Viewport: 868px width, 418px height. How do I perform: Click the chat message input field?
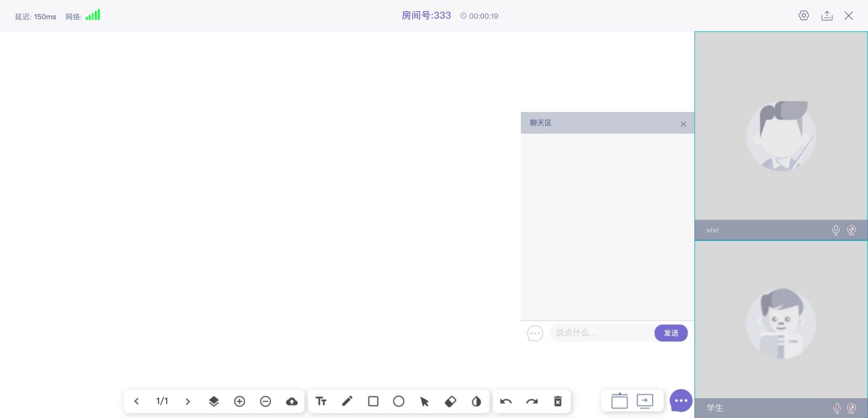coord(601,333)
